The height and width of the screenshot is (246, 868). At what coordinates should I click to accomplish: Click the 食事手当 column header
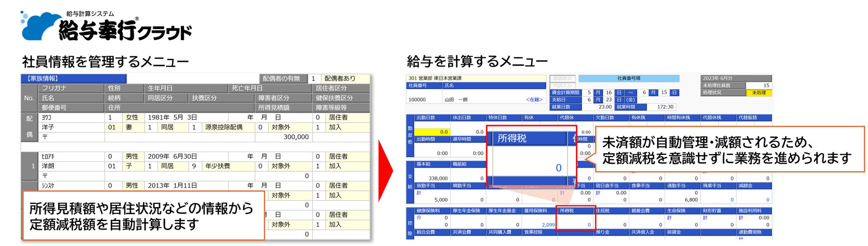pos(647,185)
